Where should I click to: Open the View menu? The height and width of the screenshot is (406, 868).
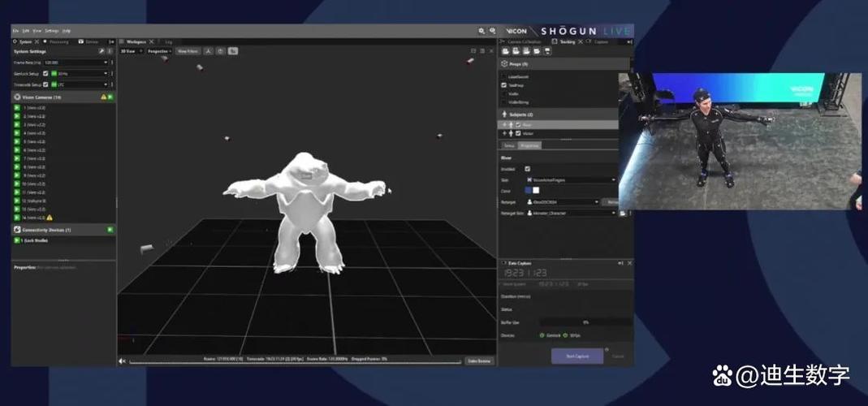pyautogui.click(x=37, y=31)
